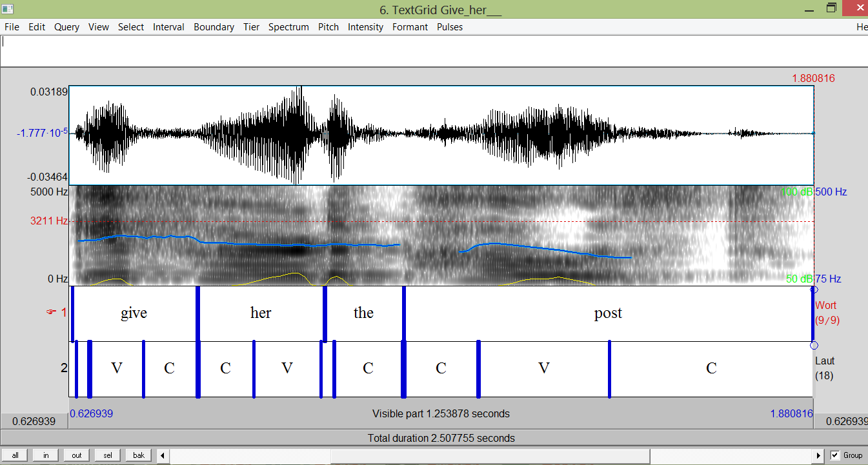Open the View menu
This screenshot has width=868, height=465.
(99, 27)
